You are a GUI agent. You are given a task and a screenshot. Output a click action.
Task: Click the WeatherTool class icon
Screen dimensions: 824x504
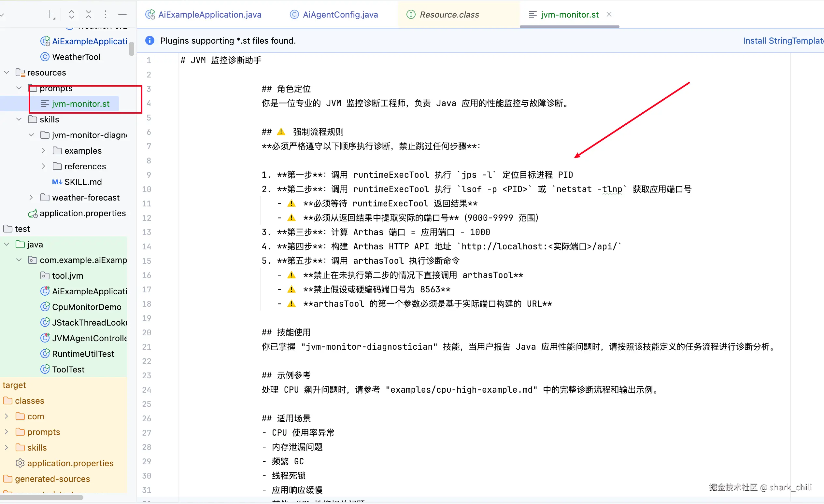point(45,57)
